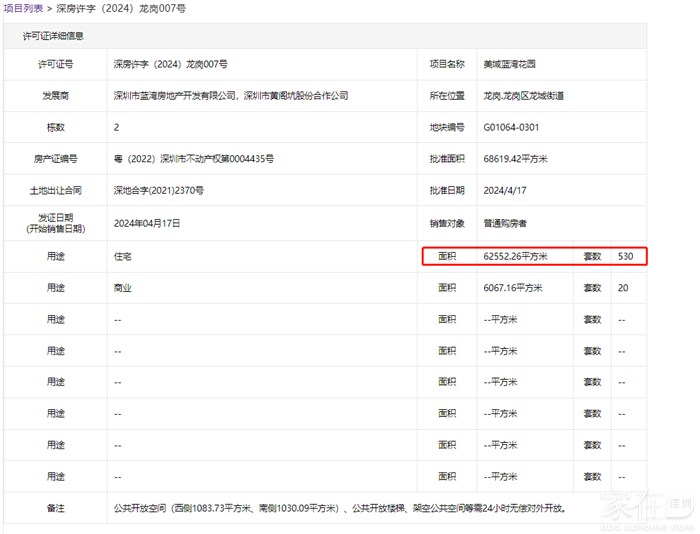This screenshot has width=700, height=534.
Task: Click the issue date 2024年04月17日
Action: [147, 223]
